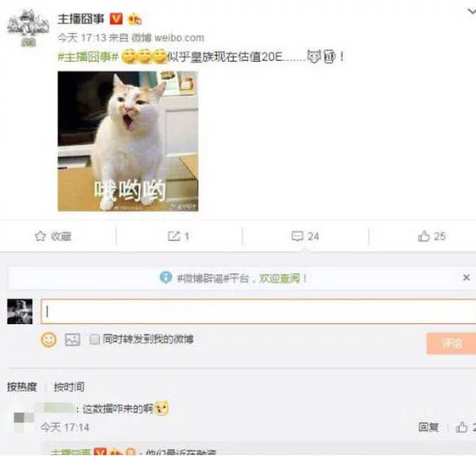Like the first comment thumbs-up
The width and height of the screenshot is (476, 456).
461,427
